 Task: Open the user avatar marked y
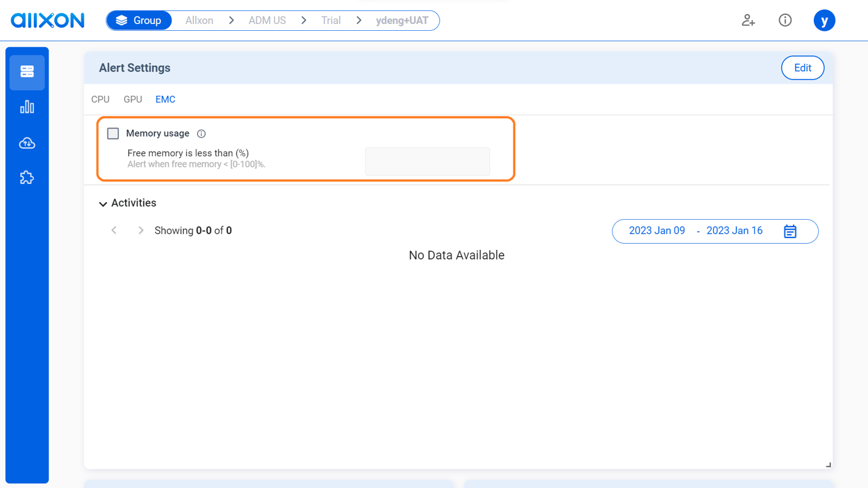tap(824, 20)
